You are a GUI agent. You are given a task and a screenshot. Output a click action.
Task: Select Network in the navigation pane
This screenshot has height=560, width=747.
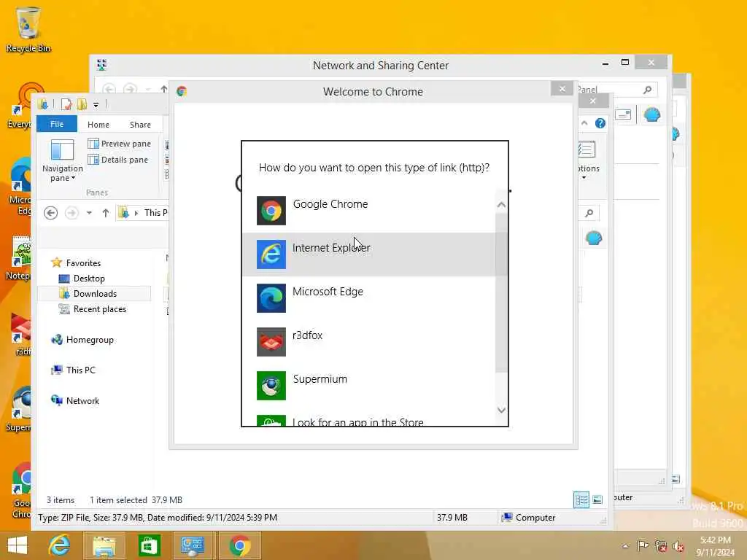pos(75,400)
